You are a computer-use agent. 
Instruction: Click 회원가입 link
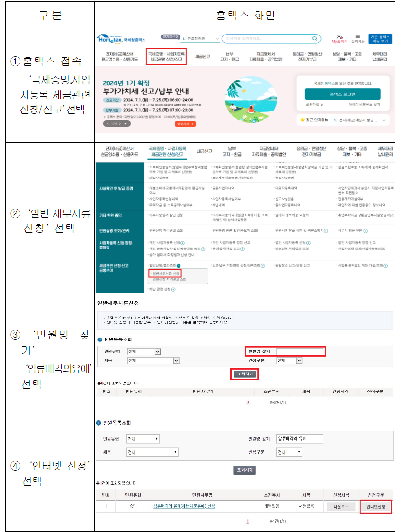point(312,105)
